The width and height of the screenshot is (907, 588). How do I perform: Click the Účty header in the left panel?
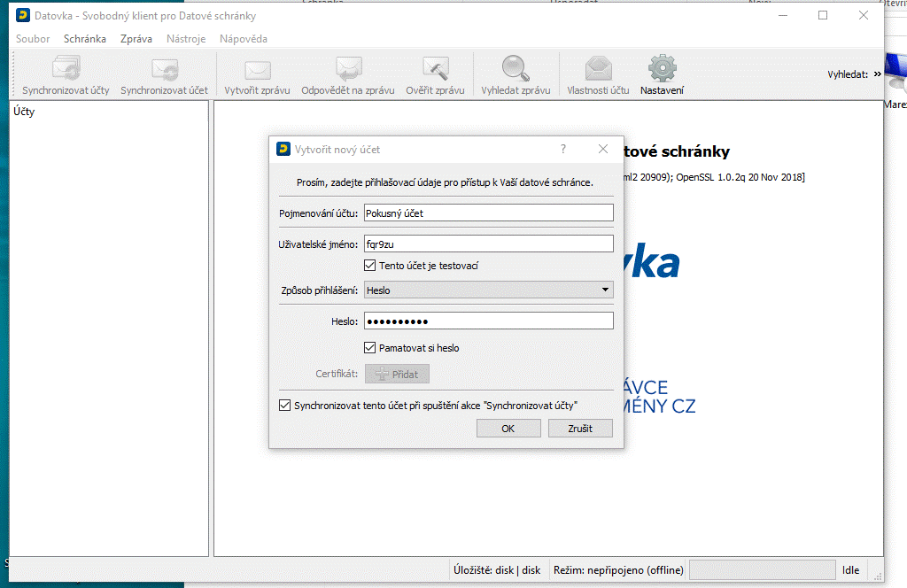tap(24, 111)
